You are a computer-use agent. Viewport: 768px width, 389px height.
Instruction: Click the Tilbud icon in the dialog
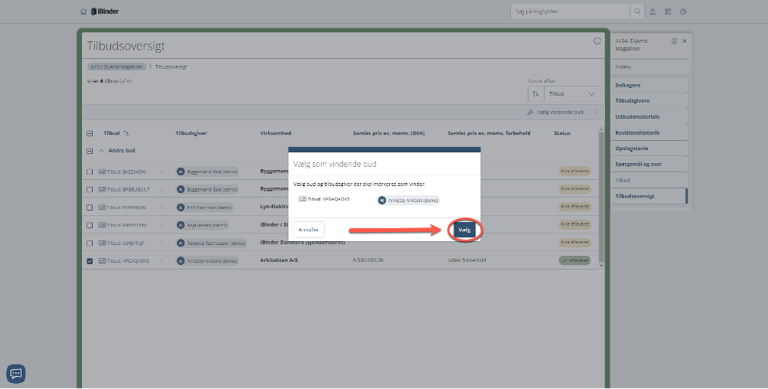click(303, 199)
